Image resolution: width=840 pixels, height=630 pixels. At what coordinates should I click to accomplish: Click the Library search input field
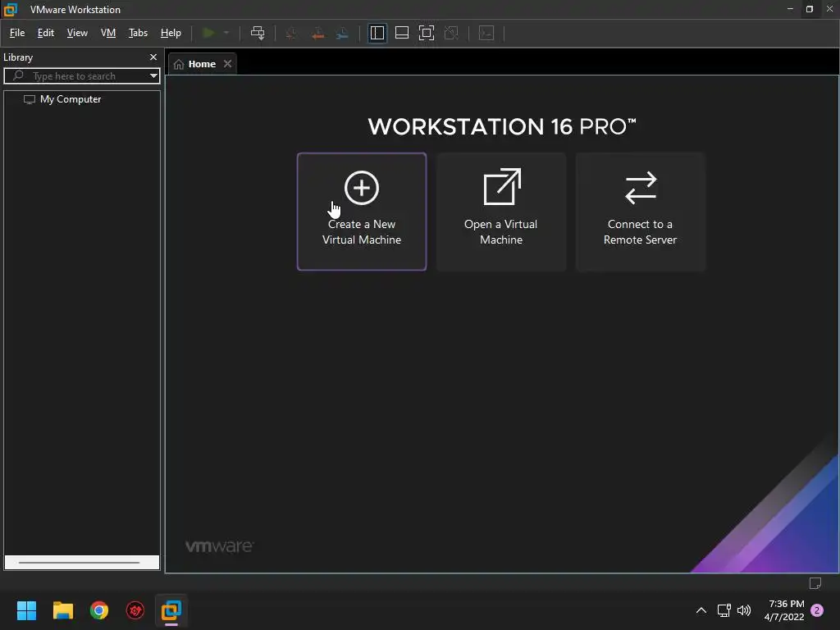82,76
